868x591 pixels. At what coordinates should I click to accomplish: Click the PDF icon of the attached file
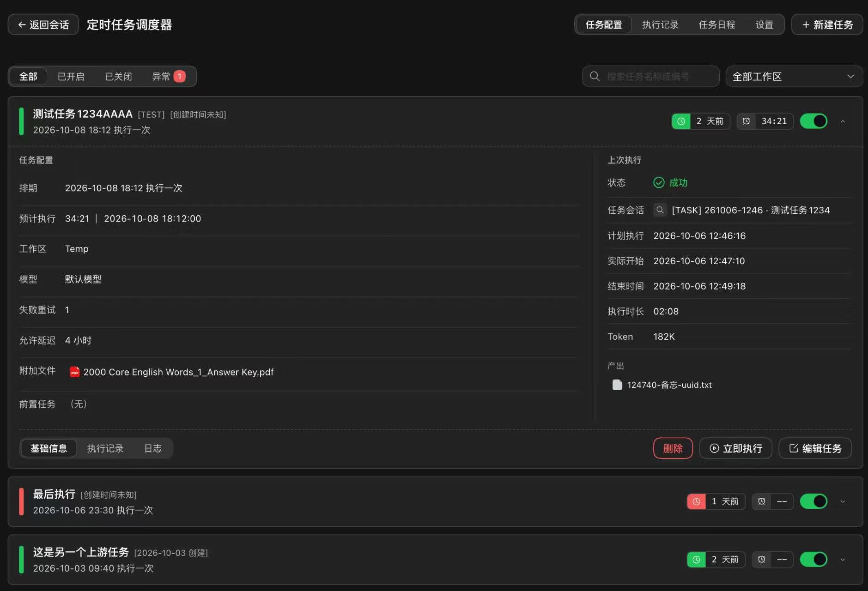74,372
